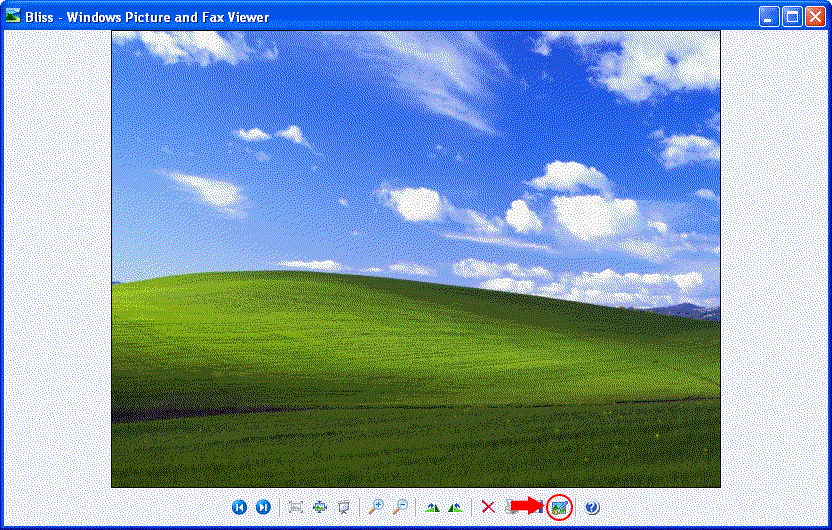
Task: Start the slide show
Action: [x=344, y=507]
